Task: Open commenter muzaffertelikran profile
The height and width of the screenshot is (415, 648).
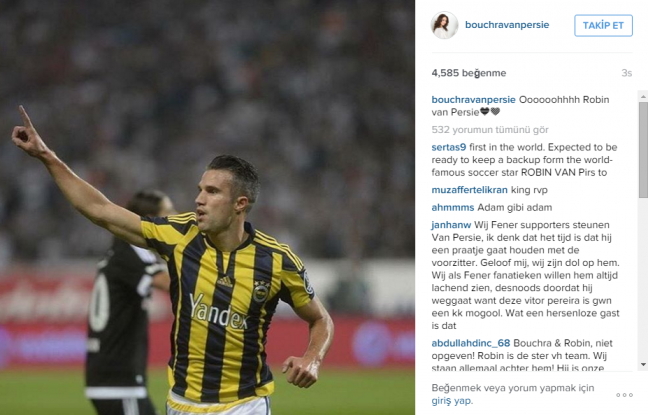Action: pos(469,190)
